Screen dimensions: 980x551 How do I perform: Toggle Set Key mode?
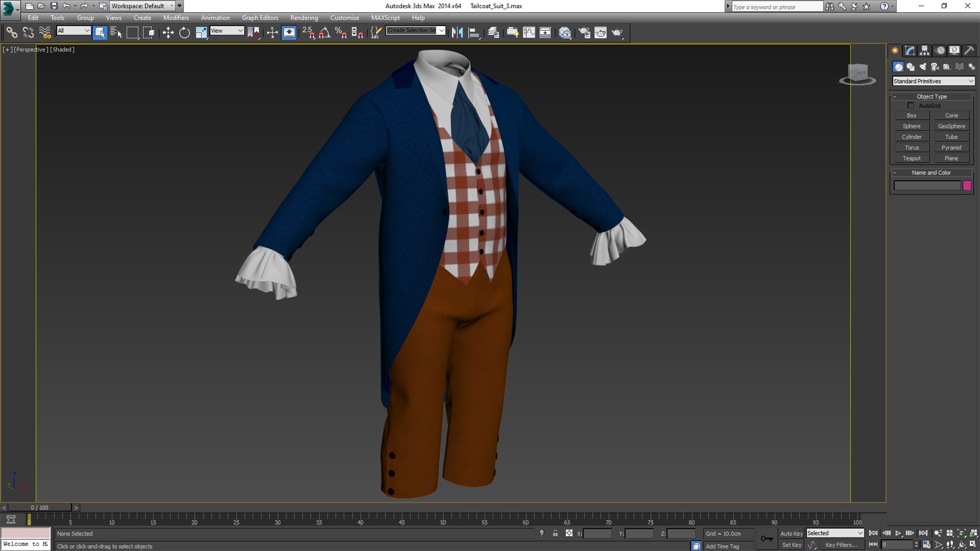pyautogui.click(x=791, y=545)
